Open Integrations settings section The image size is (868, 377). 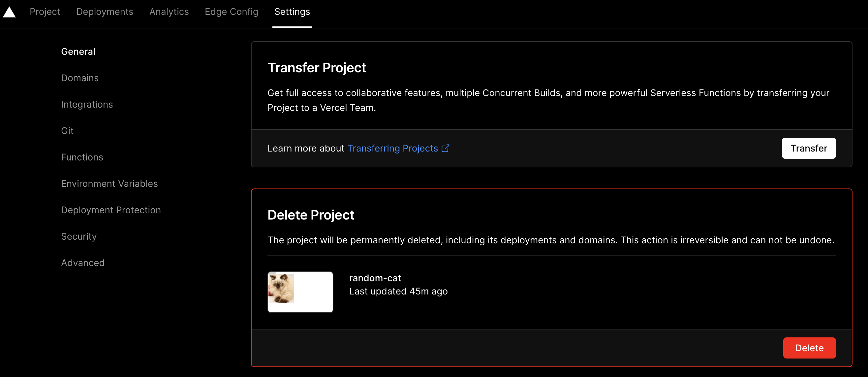pyautogui.click(x=87, y=105)
